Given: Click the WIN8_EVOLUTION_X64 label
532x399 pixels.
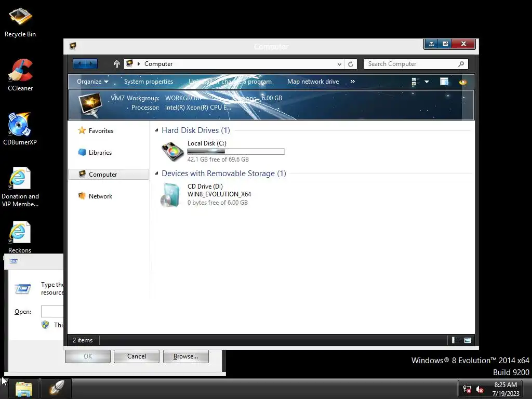Looking at the screenshot, I should 219,194.
